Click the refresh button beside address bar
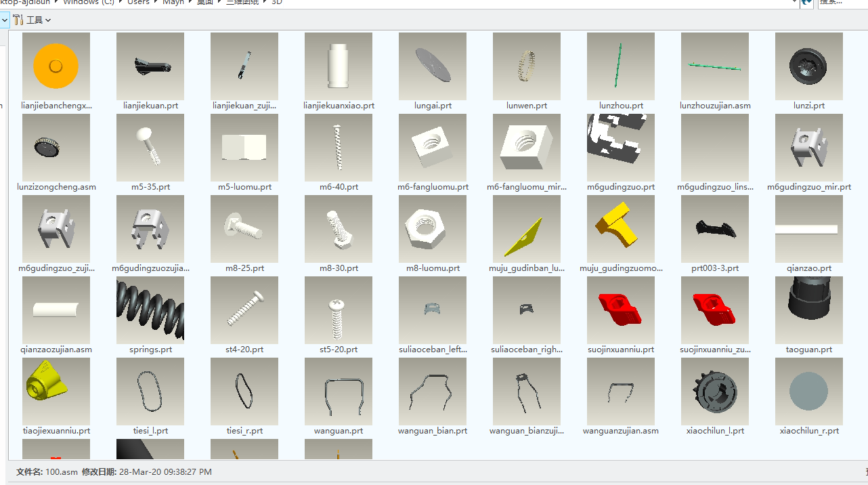The image size is (868, 485). (x=806, y=3)
